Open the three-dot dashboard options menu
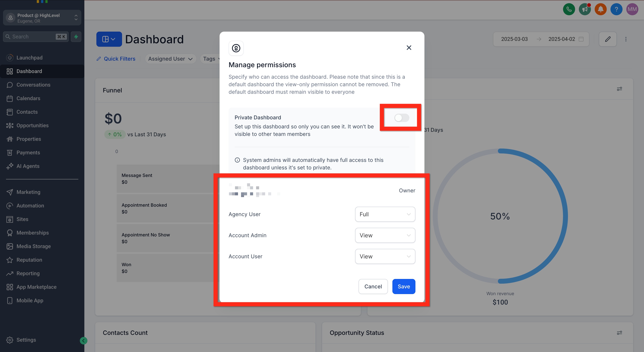The width and height of the screenshot is (644, 352). (626, 39)
